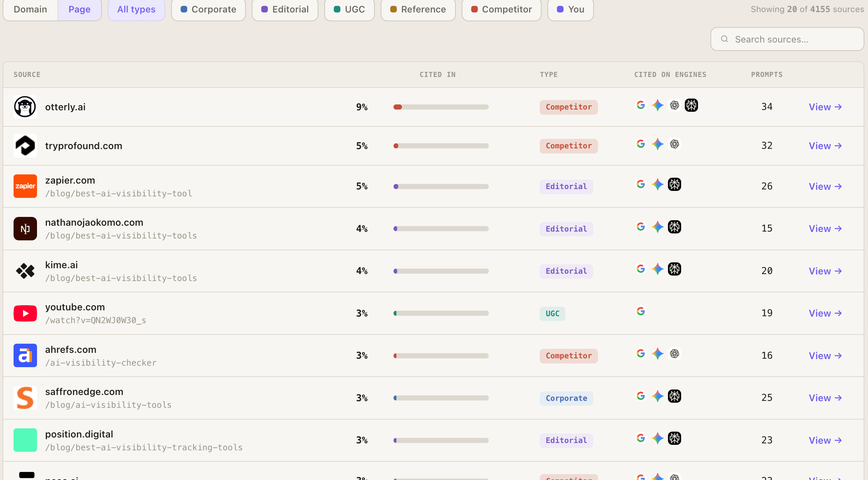This screenshot has width=868, height=480.
Task: Click Corporate badge in saffronedge.com row
Action: pyautogui.click(x=566, y=398)
